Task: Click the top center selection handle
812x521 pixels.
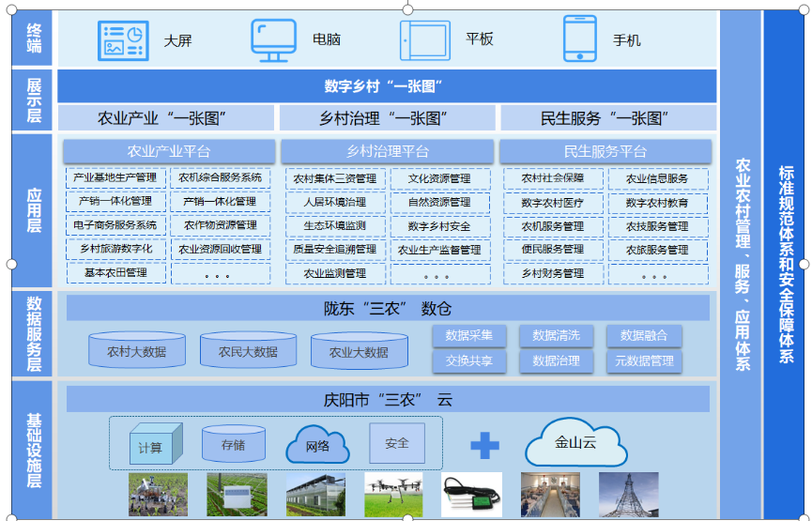Action: [408, 8]
